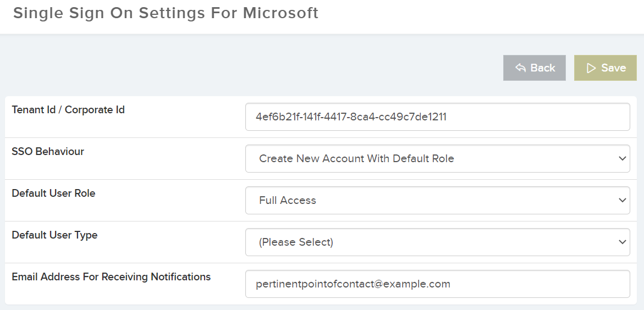
Task: Click the Default User Role chevron arrow
Action: point(622,201)
